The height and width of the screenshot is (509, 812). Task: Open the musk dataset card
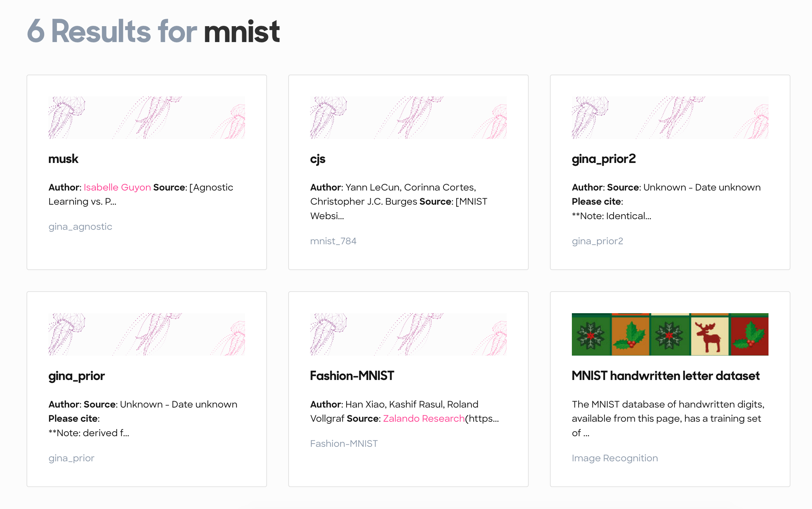63,159
